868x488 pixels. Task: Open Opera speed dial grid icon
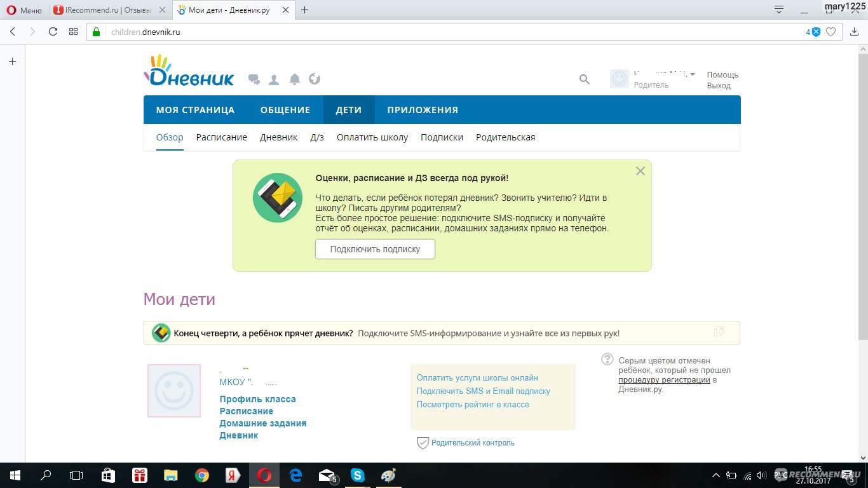click(73, 32)
